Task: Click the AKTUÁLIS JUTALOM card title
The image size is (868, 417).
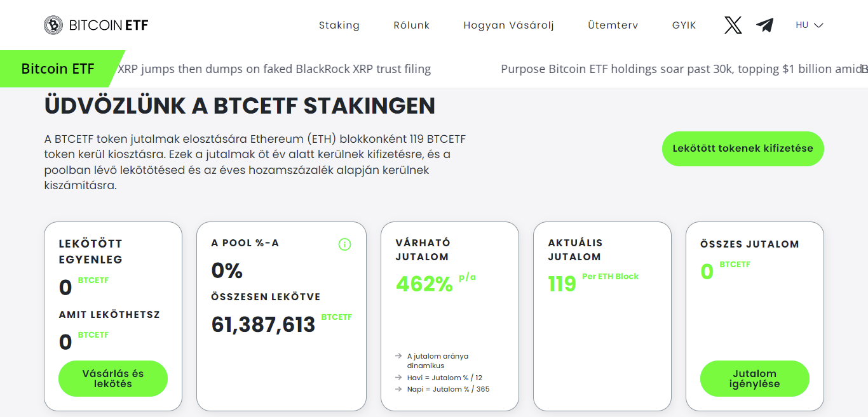Action: click(575, 250)
